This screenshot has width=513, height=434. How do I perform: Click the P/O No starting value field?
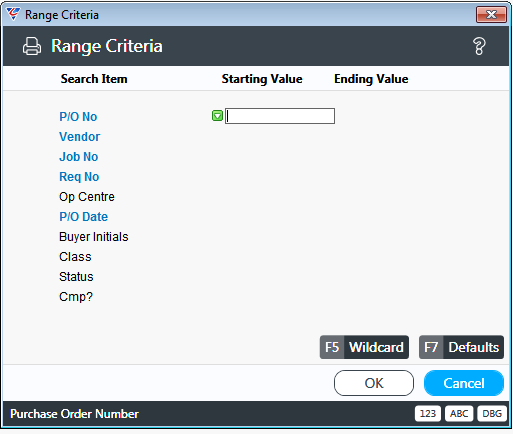[x=280, y=116]
